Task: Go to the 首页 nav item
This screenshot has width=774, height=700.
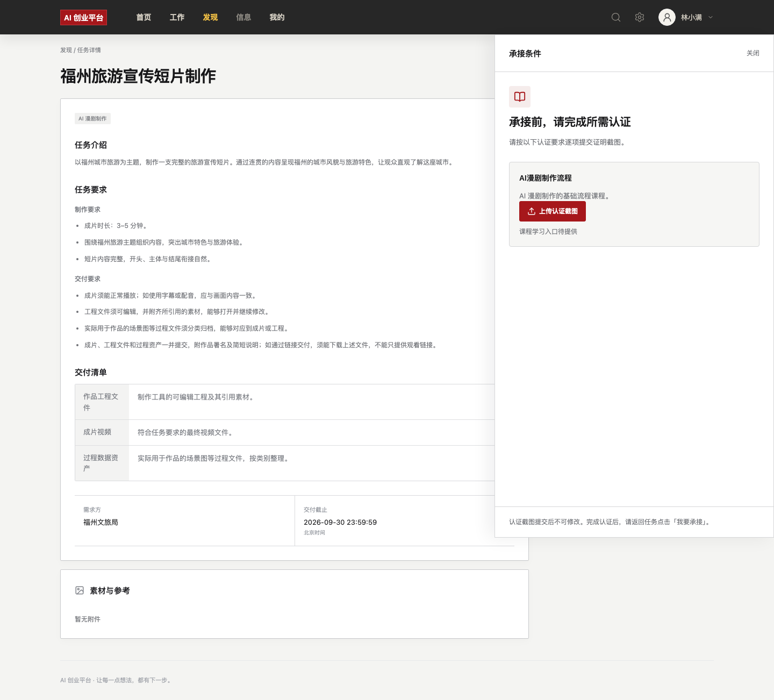Action: (x=144, y=17)
